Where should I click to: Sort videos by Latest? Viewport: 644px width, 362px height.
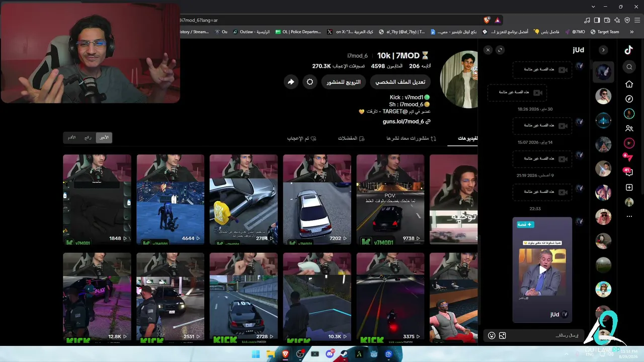point(104,137)
